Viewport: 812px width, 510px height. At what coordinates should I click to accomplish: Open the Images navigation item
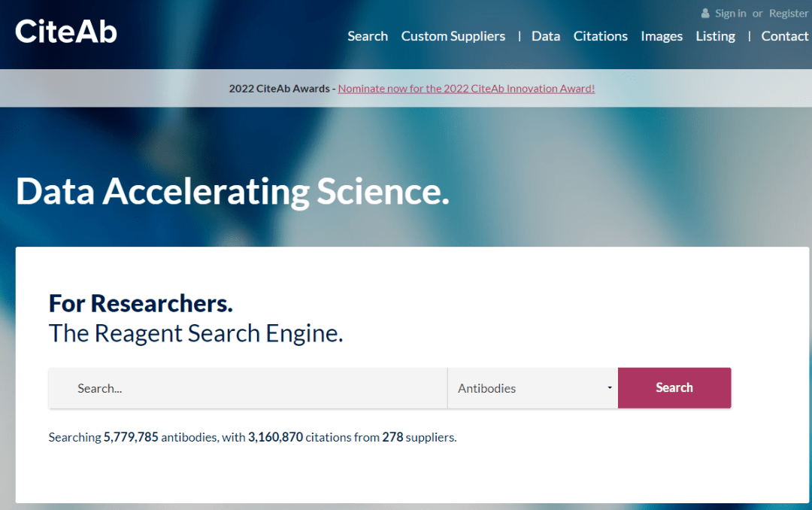(x=662, y=36)
